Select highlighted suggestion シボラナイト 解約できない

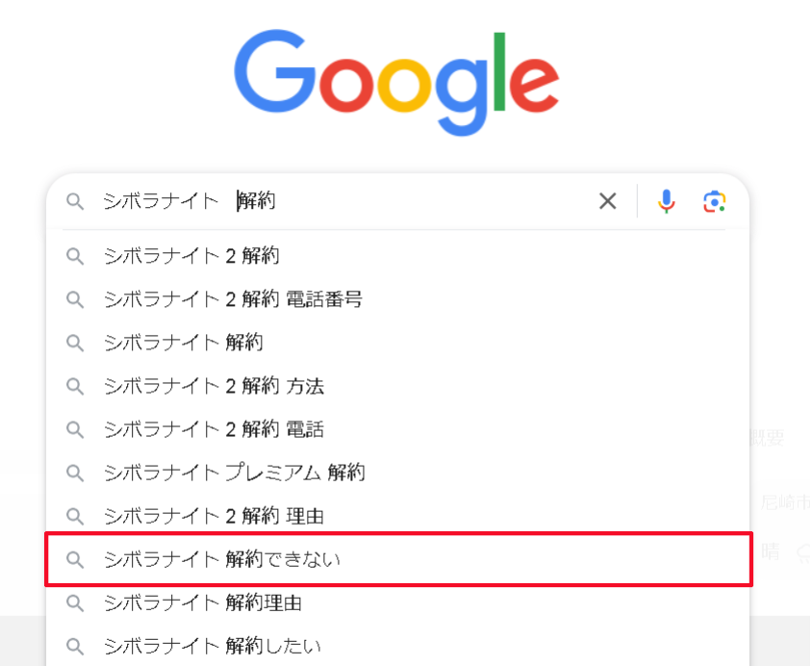397,559
